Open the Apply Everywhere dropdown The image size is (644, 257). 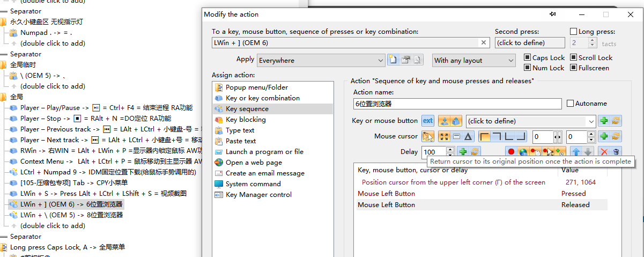pyautogui.click(x=321, y=61)
